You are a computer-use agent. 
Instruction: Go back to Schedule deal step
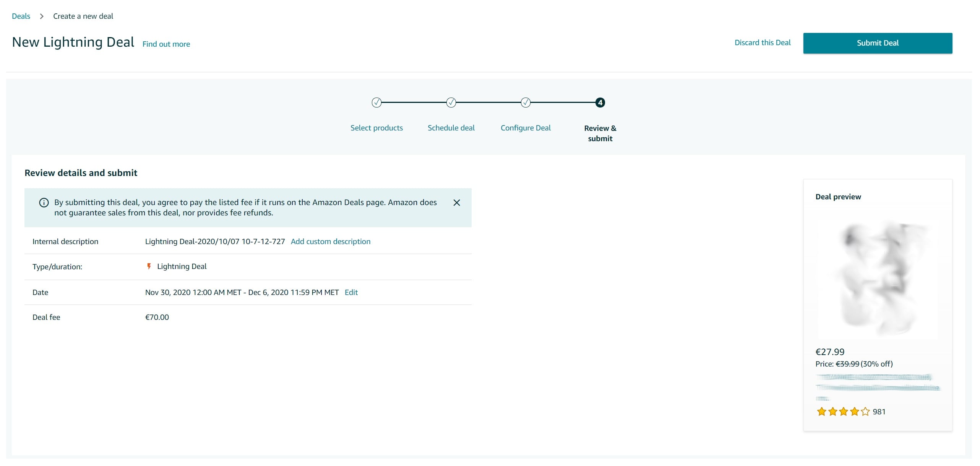451,128
